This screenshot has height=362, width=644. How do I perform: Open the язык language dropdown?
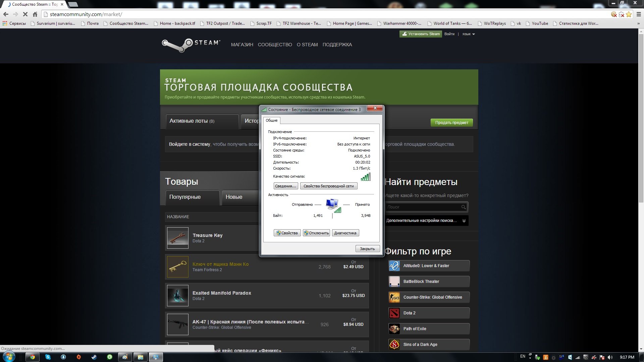click(x=469, y=34)
